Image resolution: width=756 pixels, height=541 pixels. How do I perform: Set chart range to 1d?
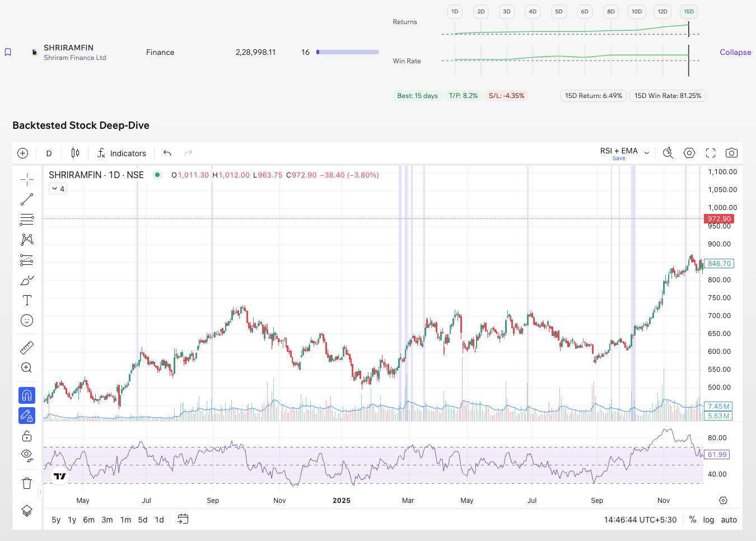point(160,520)
